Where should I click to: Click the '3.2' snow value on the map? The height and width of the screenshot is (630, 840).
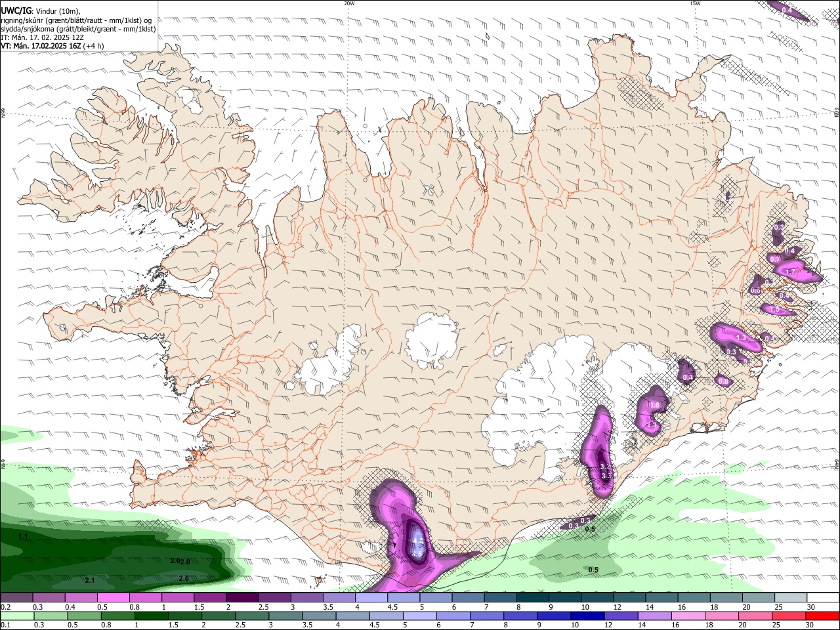(x=606, y=466)
